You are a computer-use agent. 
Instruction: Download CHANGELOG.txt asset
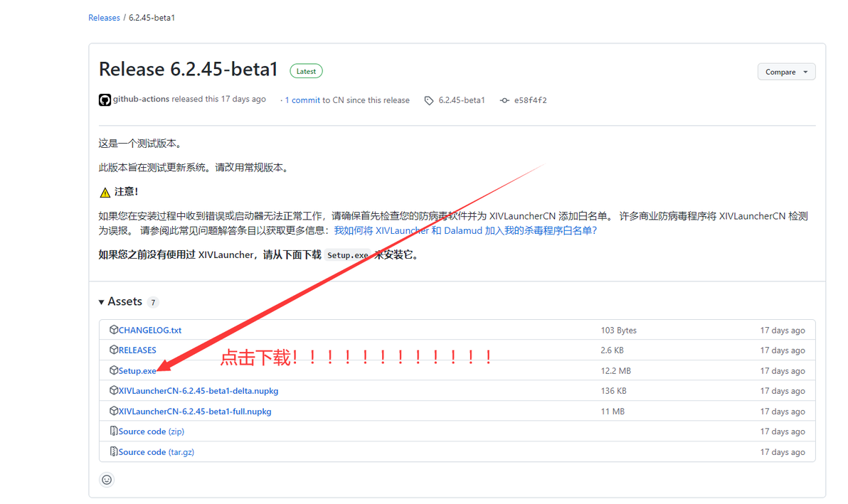coord(150,330)
